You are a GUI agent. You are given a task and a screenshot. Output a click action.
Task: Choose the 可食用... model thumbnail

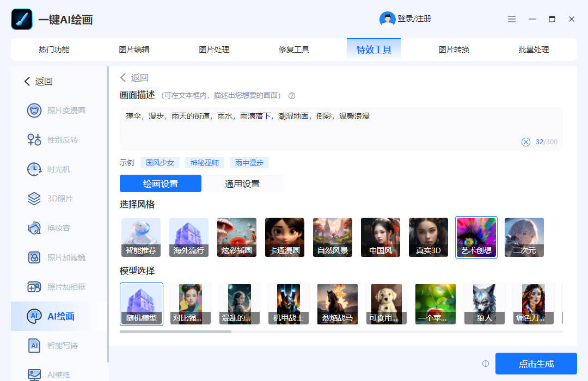(x=386, y=304)
